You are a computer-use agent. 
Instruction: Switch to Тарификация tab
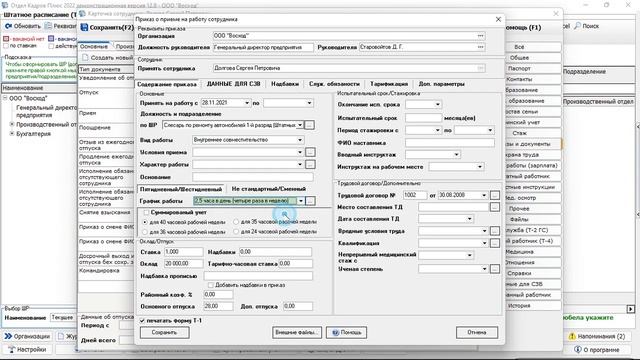pos(389,84)
